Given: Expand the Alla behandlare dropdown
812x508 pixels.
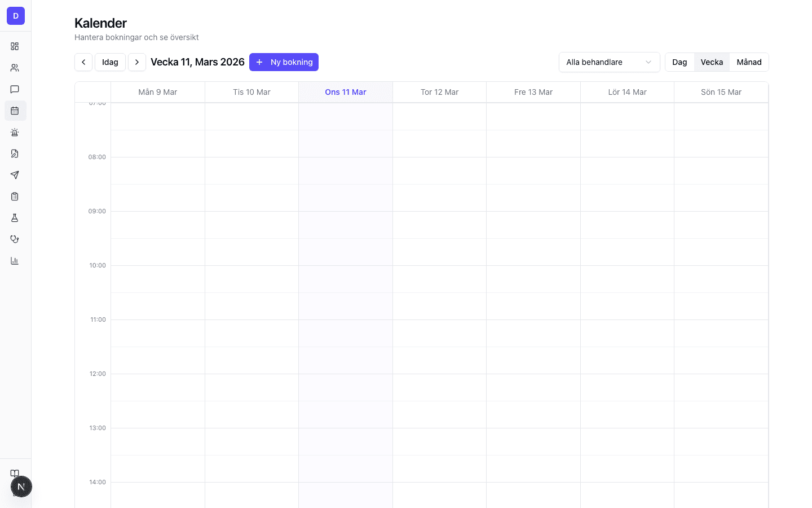Looking at the screenshot, I should [609, 62].
